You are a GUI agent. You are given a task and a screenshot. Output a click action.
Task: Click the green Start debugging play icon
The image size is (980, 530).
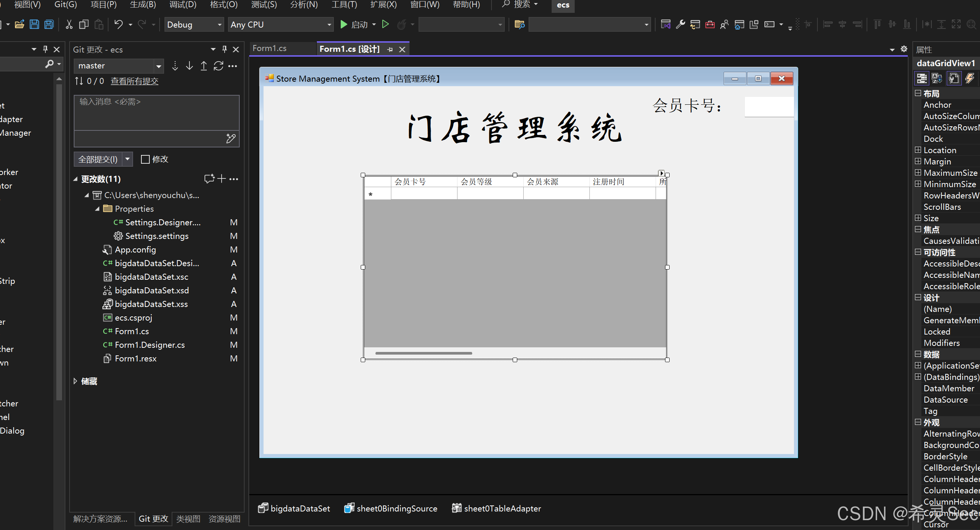[x=344, y=25]
